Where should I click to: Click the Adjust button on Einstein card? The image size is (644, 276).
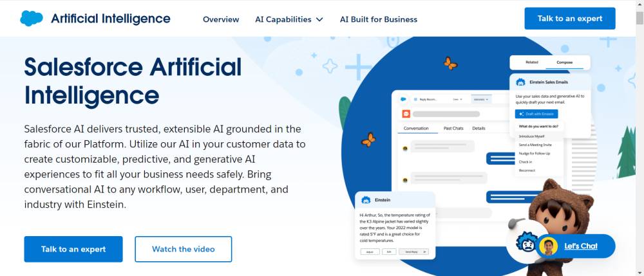370,252
